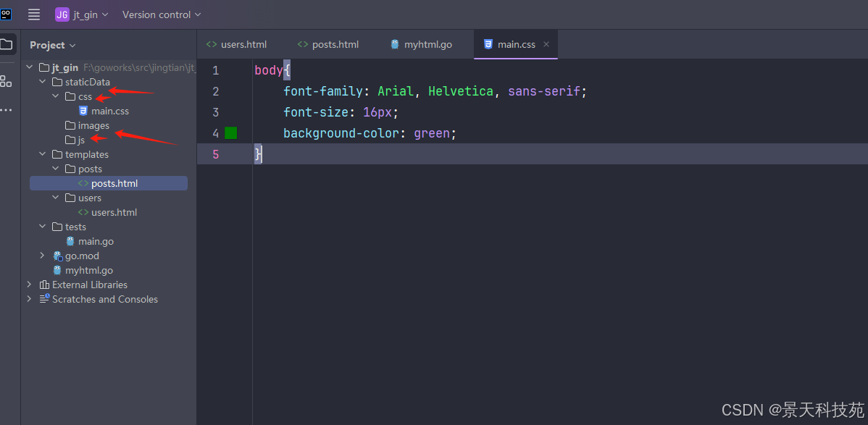The height and width of the screenshot is (425, 868).
Task: Click the "font-family" property name
Action: (323, 91)
